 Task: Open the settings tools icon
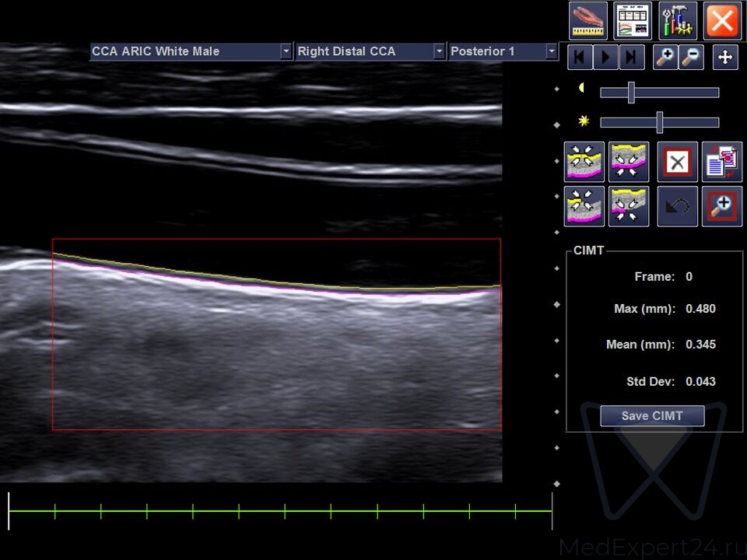(x=677, y=21)
